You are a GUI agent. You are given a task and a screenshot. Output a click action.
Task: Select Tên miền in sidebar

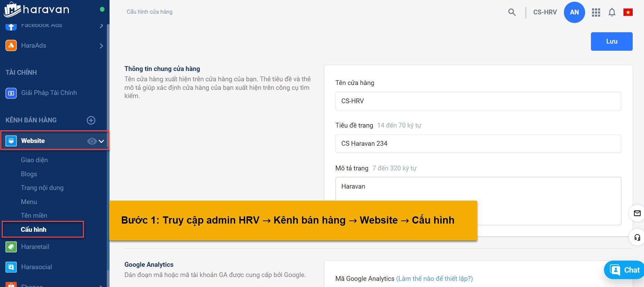point(34,216)
